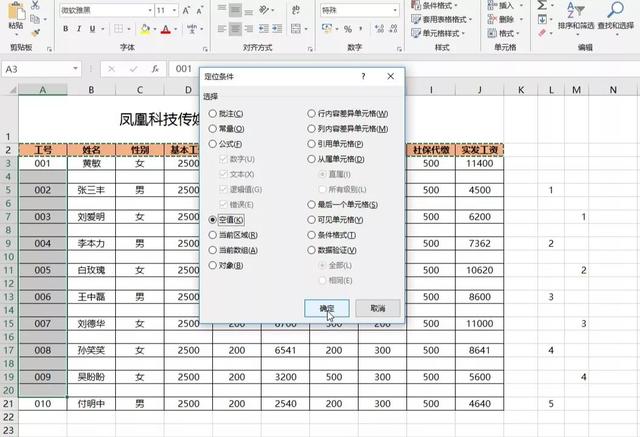Toggle underline formatting
The height and width of the screenshot is (437, 640).
pyautogui.click(x=93, y=29)
